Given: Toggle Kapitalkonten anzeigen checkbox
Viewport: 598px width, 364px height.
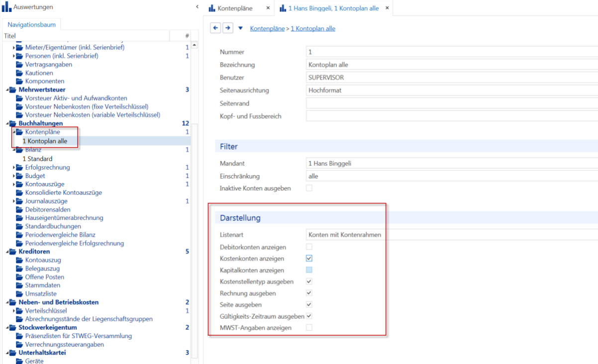Looking at the screenshot, I should click(309, 270).
